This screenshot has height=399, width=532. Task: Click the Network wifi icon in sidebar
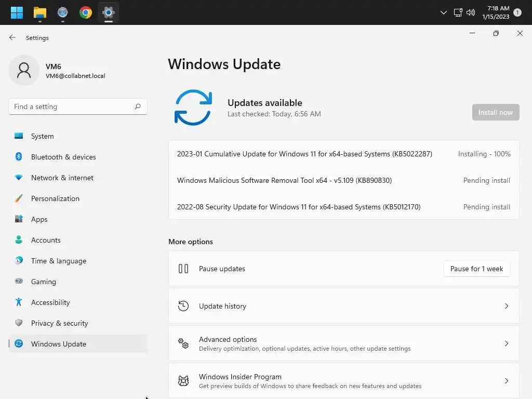click(19, 177)
